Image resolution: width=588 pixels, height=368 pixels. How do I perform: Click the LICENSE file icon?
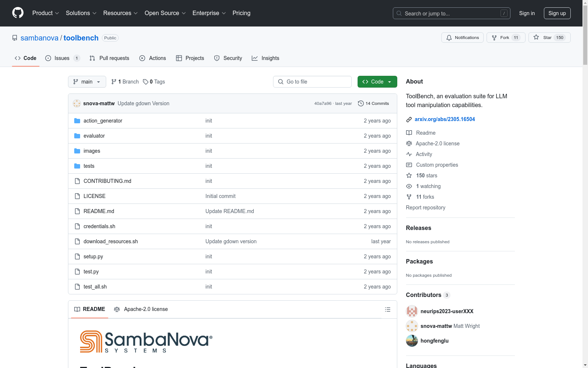coord(77,196)
